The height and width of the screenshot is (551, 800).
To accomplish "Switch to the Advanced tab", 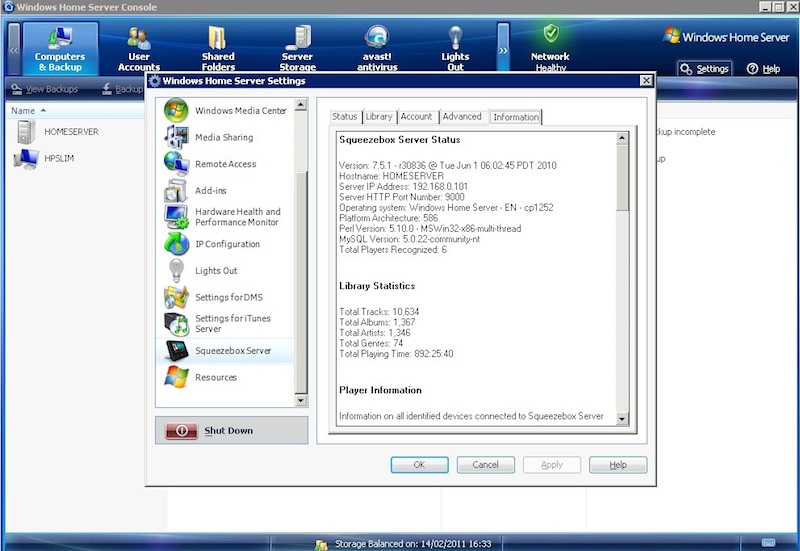I will [462, 117].
